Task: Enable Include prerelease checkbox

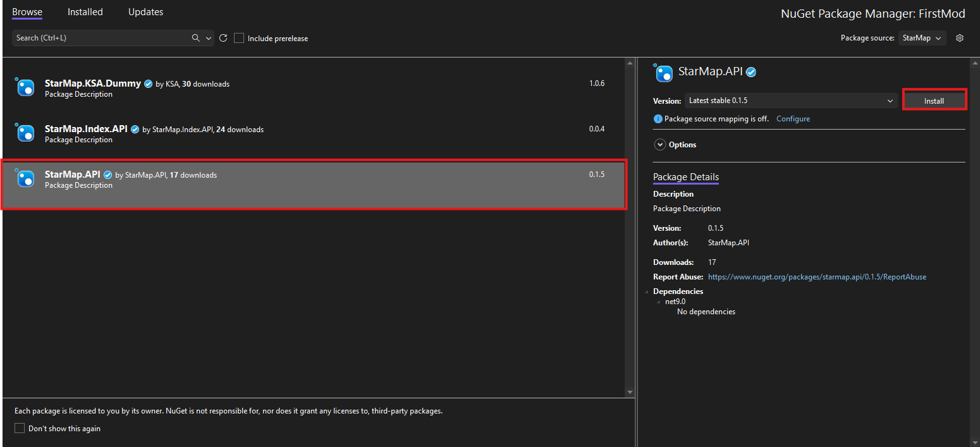Action: [239, 38]
